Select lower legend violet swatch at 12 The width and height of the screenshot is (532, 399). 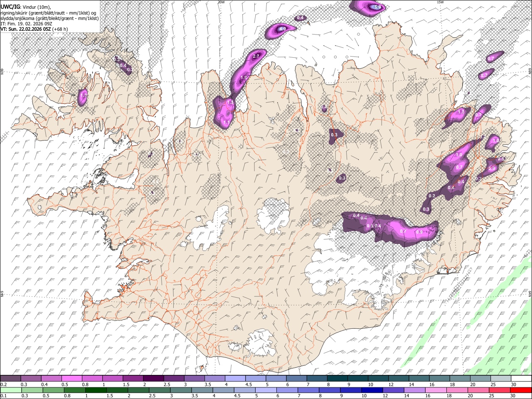pos(393,390)
